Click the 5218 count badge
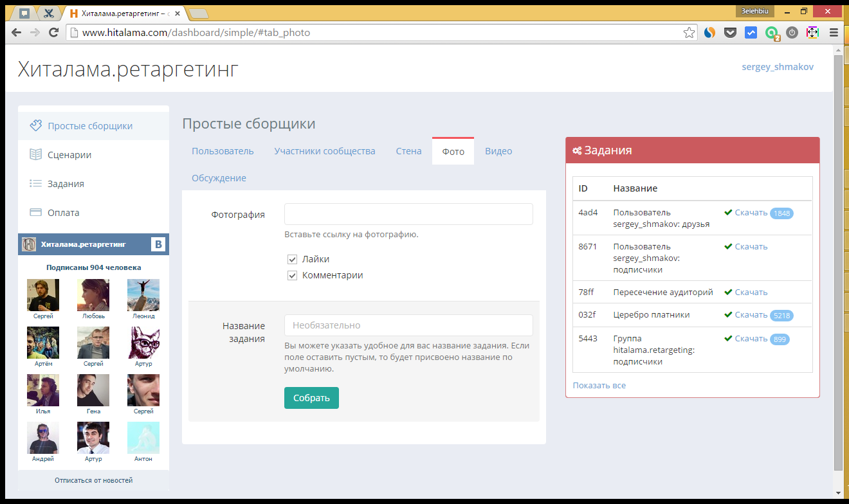Screen dimensions: 849x504 (x=781, y=316)
